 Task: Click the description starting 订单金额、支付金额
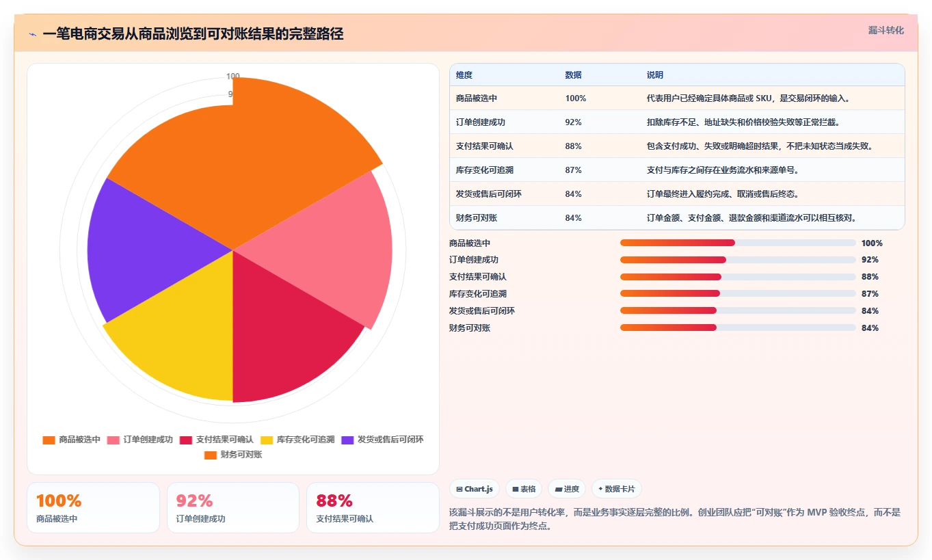(752, 218)
